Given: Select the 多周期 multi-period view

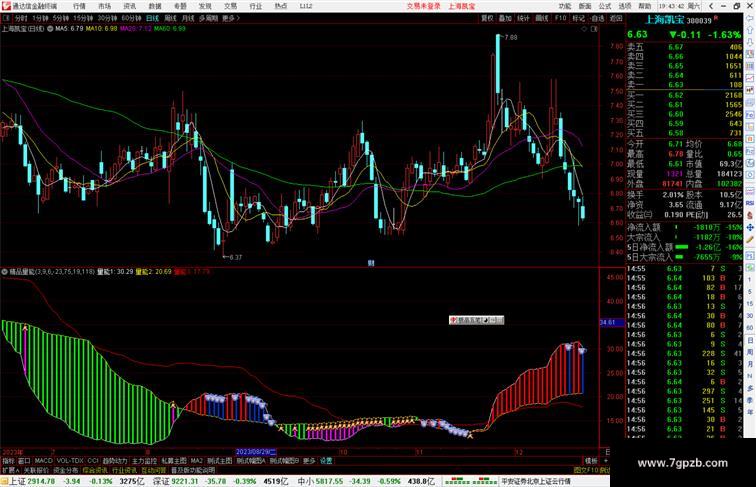Looking at the screenshot, I should [x=208, y=18].
